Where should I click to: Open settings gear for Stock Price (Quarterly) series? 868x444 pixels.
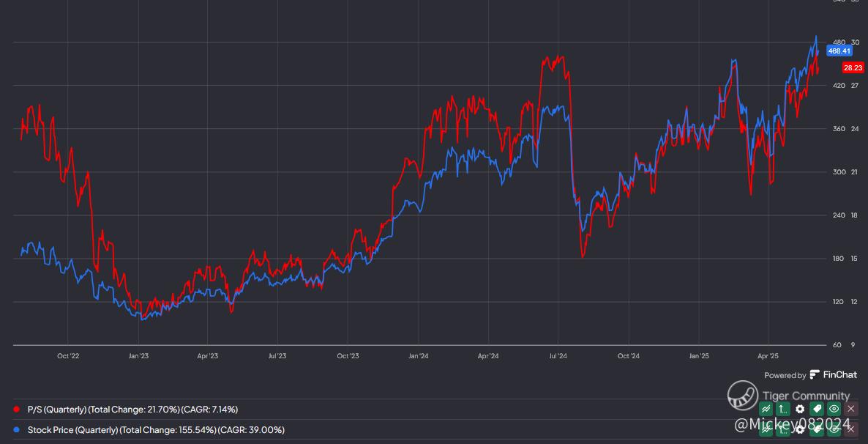(800, 429)
